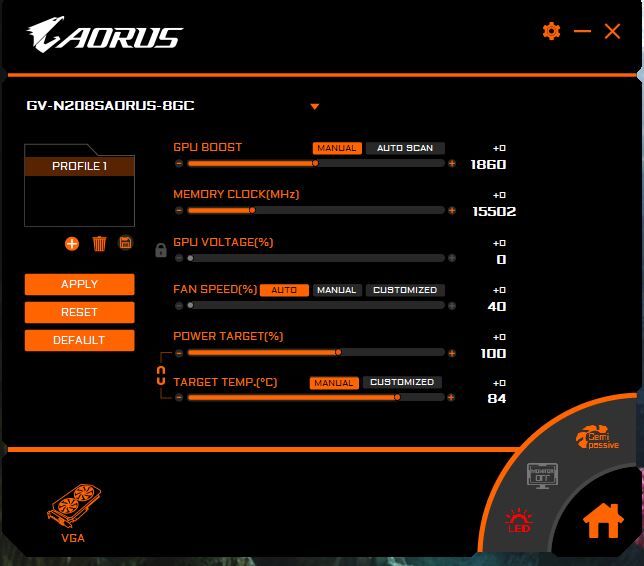Click the Target Temp slider handle
Viewport: 644px width, 566px height.
click(397, 397)
